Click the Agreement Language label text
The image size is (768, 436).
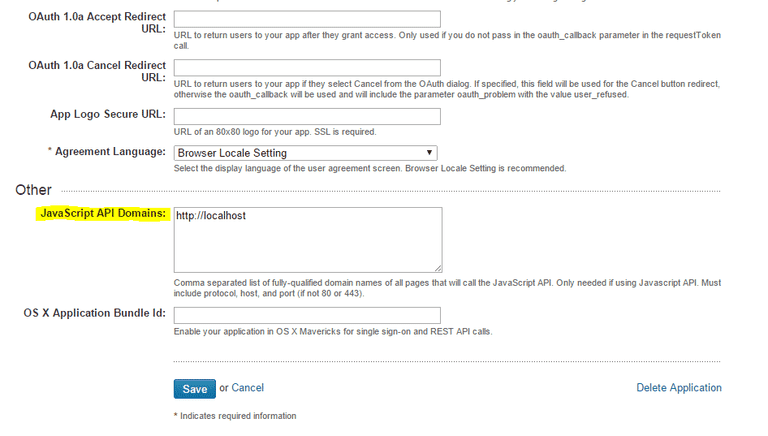tap(110, 152)
